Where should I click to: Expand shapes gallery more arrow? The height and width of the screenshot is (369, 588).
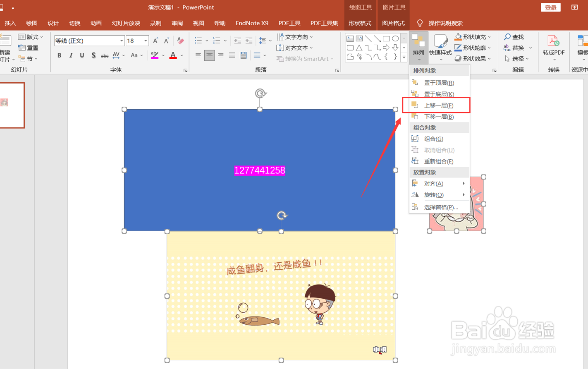404,57
